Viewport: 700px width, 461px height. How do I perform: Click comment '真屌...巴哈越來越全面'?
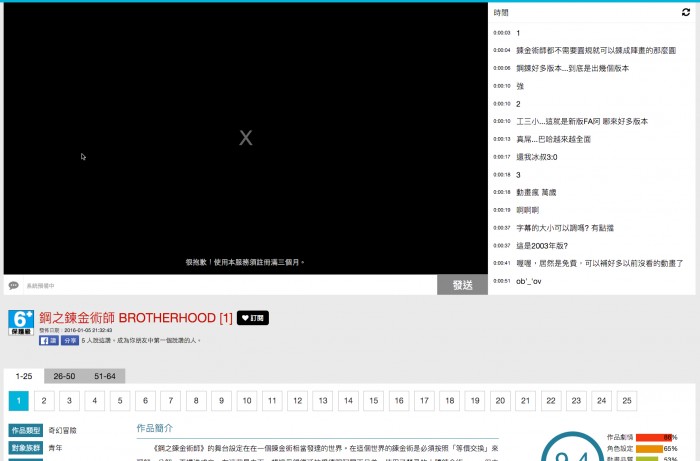(x=554, y=139)
